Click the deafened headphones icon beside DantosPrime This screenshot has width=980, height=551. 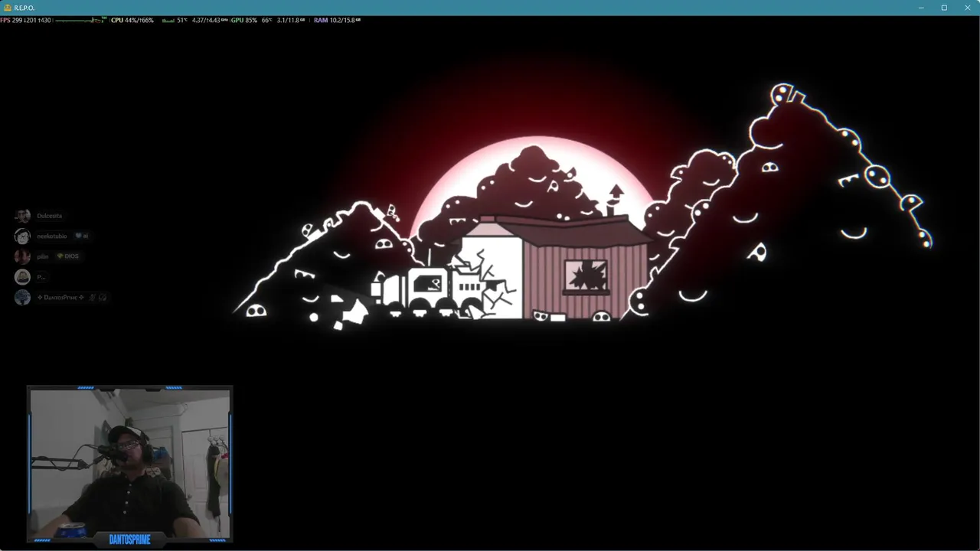point(103,297)
